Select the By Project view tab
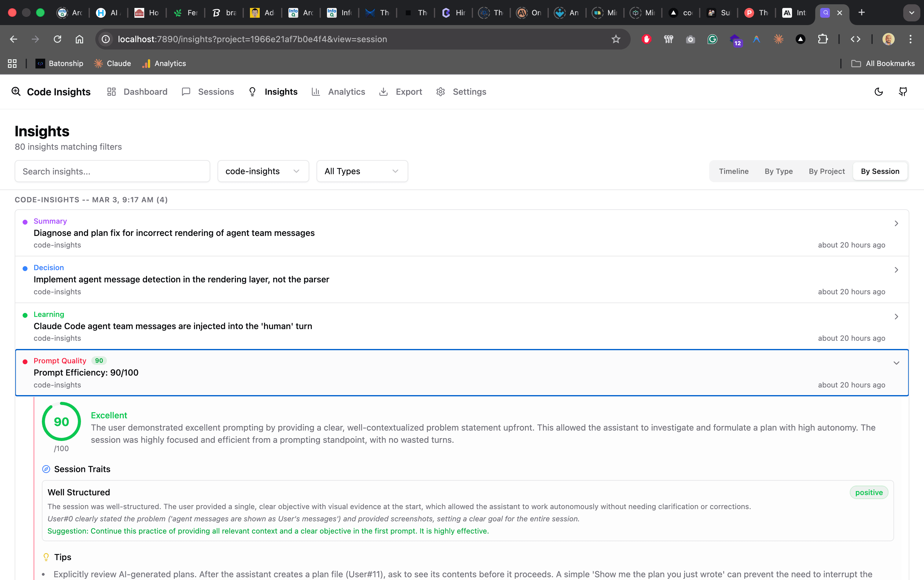 click(x=827, y=171)
